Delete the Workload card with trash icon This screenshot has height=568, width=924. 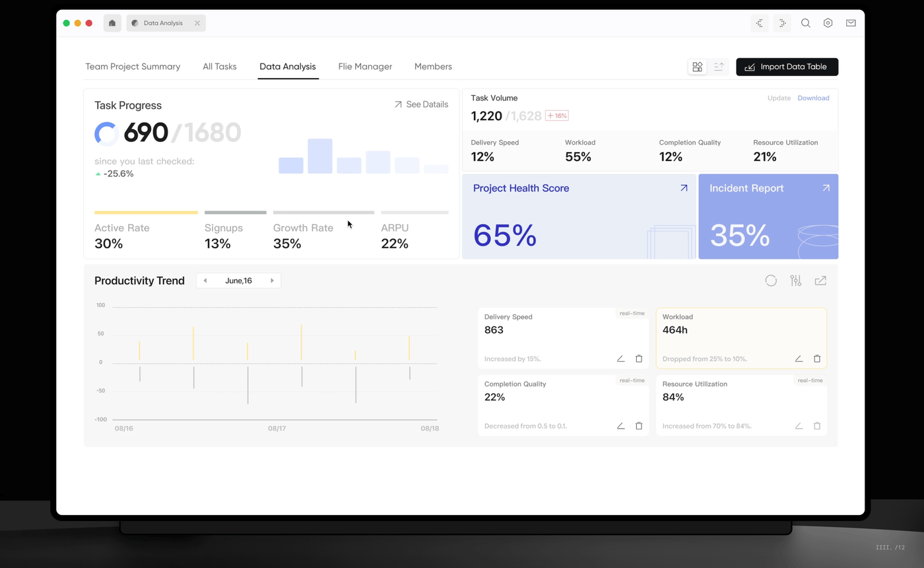817,359
